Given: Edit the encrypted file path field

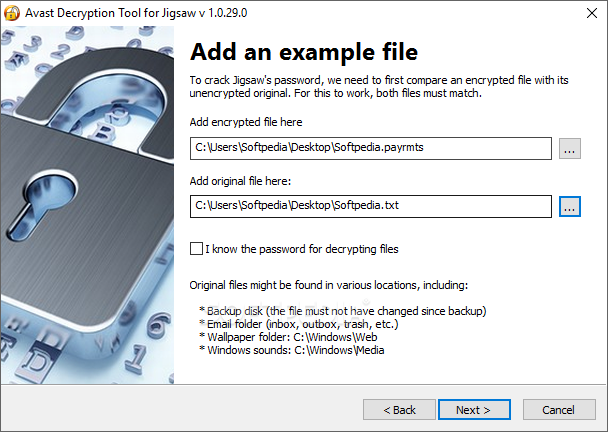Looking at the screenshot, I should pyautogui.click(x=371, y=148).
